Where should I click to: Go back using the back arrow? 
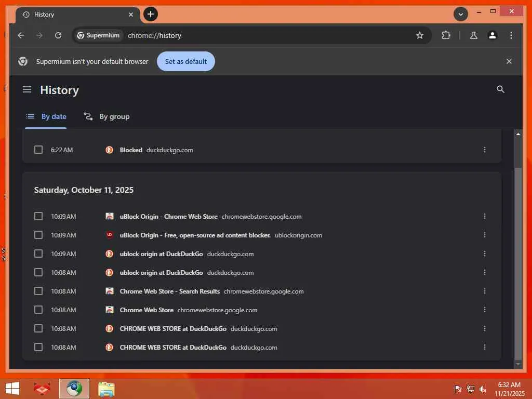(x=21, y=35)
